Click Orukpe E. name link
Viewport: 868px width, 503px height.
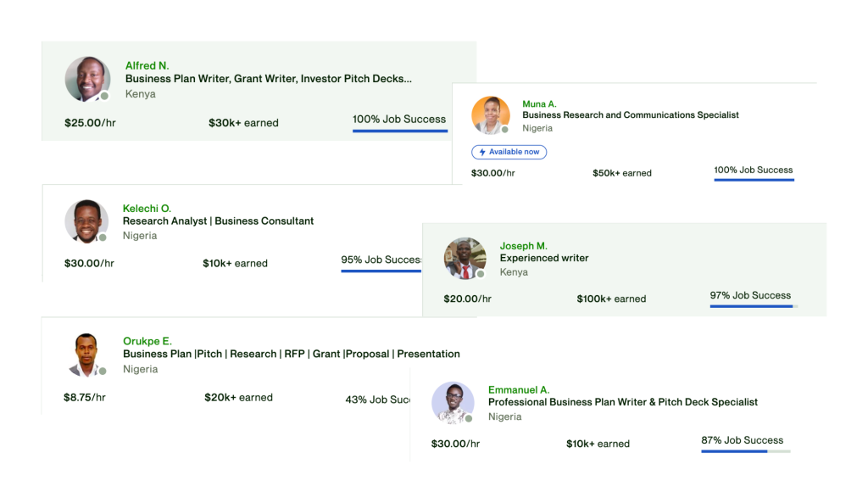pos(147,341)
